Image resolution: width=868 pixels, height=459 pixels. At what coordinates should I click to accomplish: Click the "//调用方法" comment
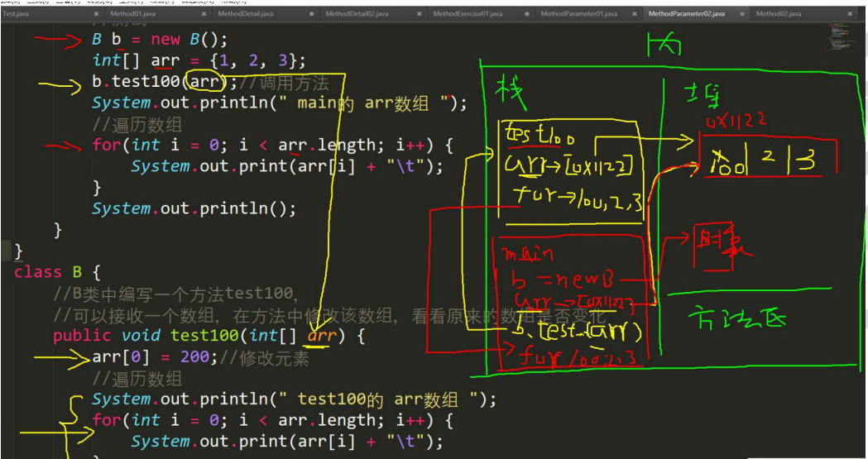285,83
